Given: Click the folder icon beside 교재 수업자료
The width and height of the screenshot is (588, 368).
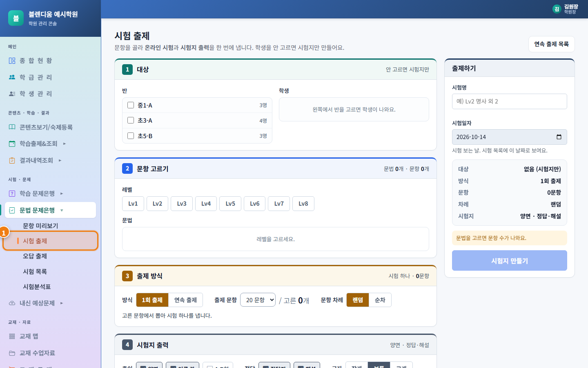Looking at the screenshot, I should click(x=12, y=353).
